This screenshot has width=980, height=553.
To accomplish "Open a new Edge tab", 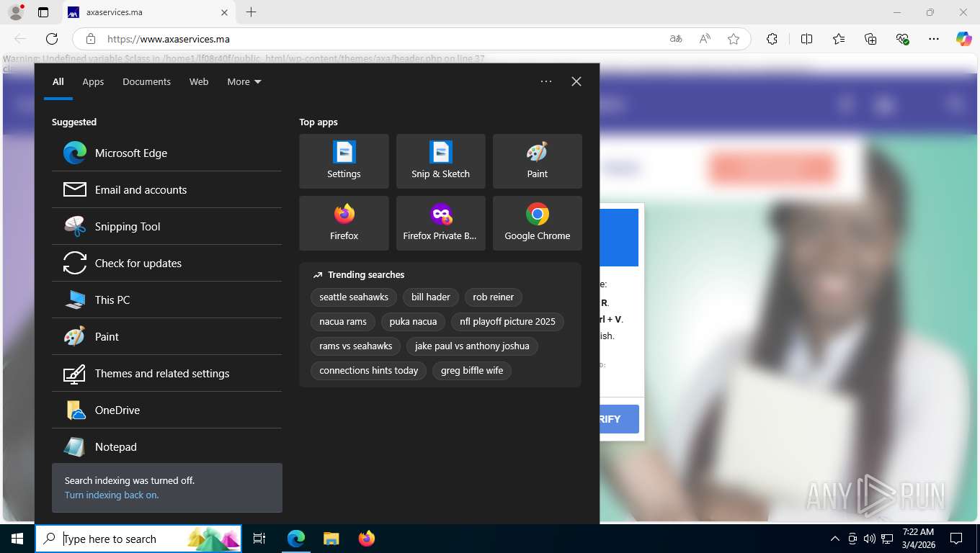I will click(x=251, y=12).
